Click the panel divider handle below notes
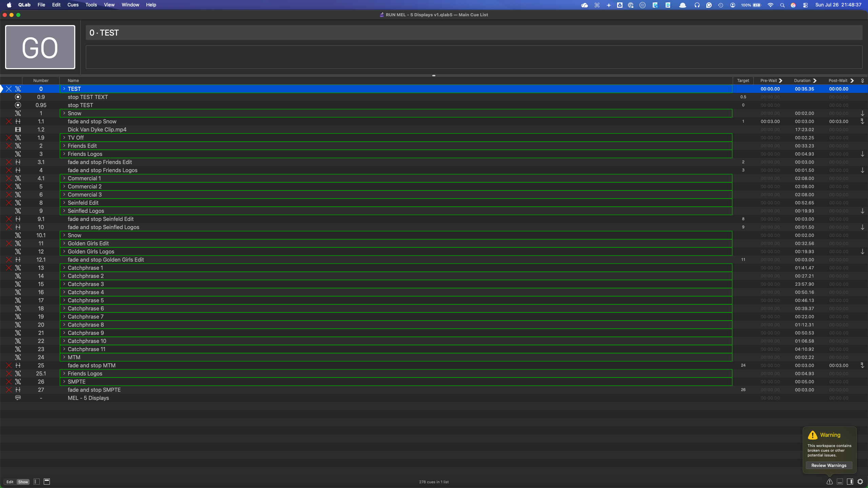This screenshot has height=488, width=868. [434, 76]
